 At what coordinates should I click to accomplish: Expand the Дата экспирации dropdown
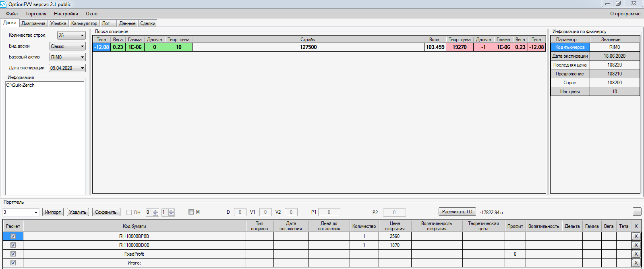(82, 68)
